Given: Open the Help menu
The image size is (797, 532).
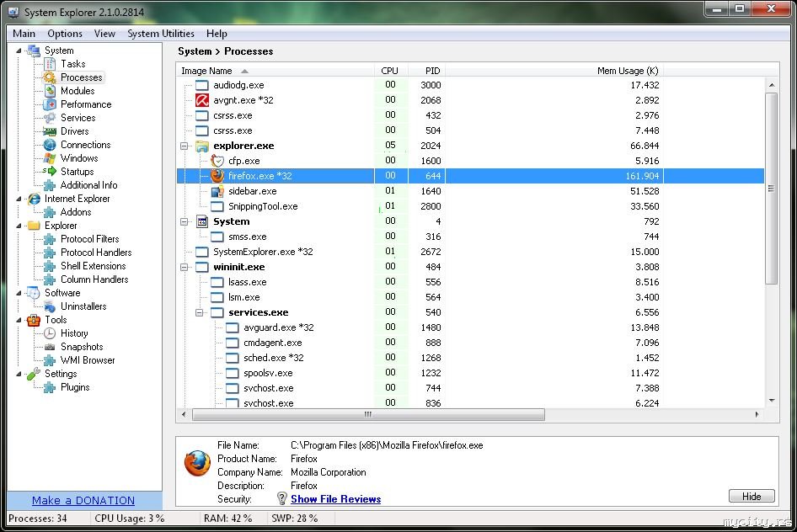Looking at the screenshot, I should coord(217,34).
